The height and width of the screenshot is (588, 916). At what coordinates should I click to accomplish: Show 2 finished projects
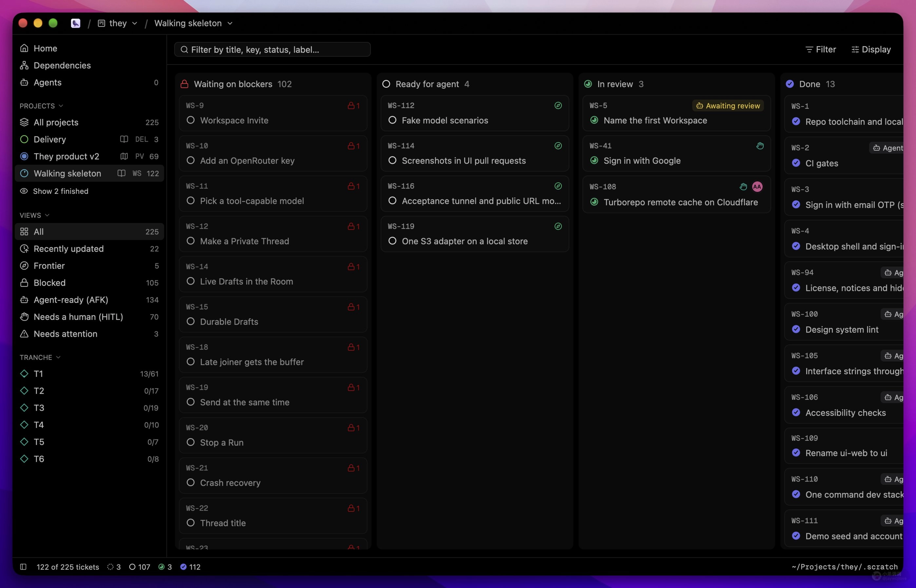click(89, 191)
